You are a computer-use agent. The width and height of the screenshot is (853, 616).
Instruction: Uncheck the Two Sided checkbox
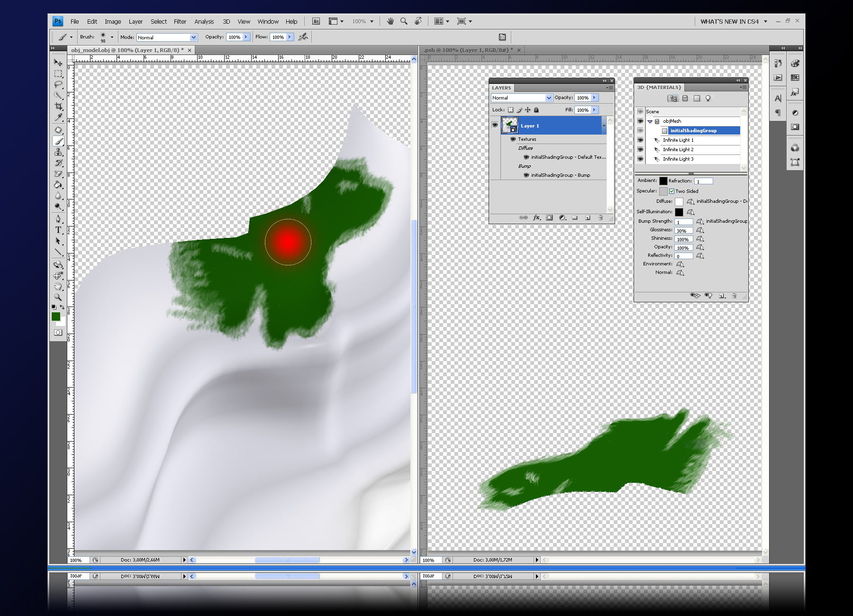pyautogui.click(x=672, y=191)
